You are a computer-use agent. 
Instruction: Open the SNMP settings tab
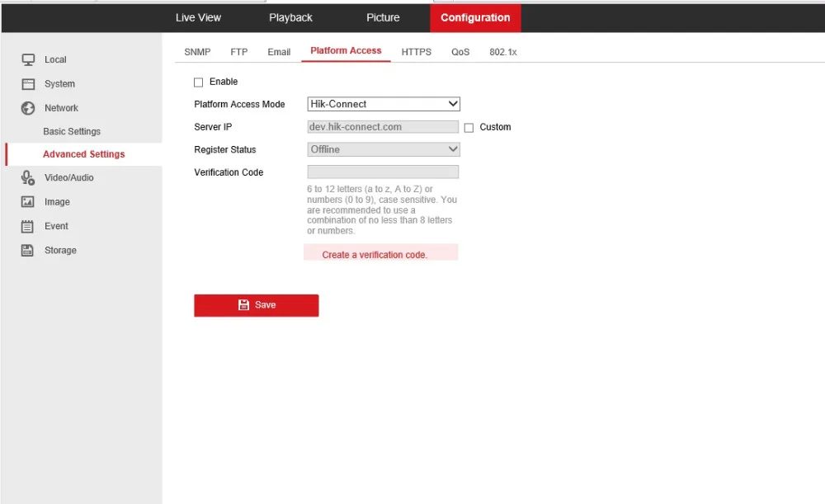pos(197,52)
